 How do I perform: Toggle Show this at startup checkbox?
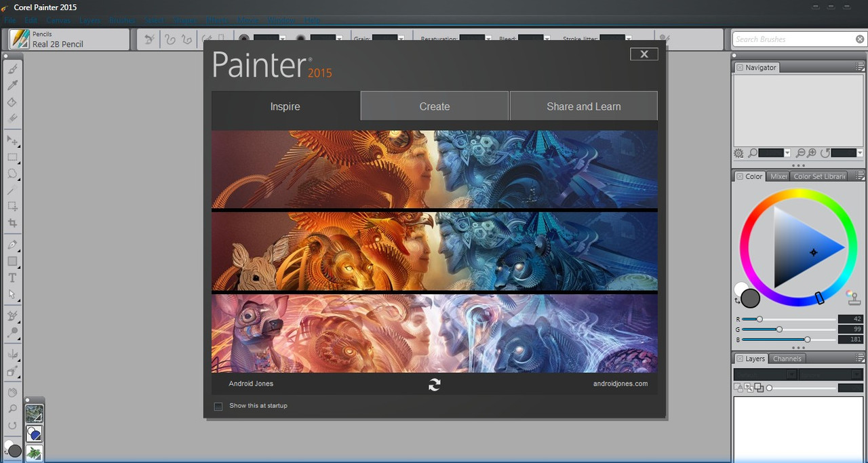[x=218, y=406]
